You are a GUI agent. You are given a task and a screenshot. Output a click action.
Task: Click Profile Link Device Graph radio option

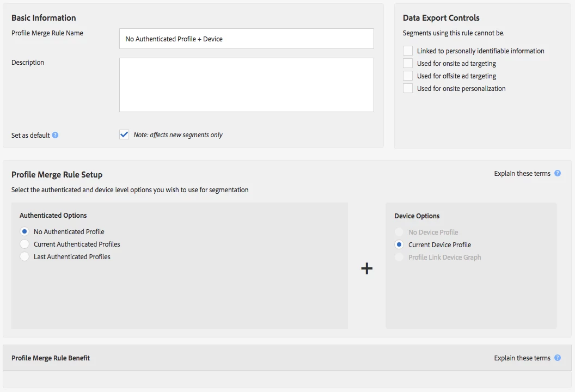point(400,257)
